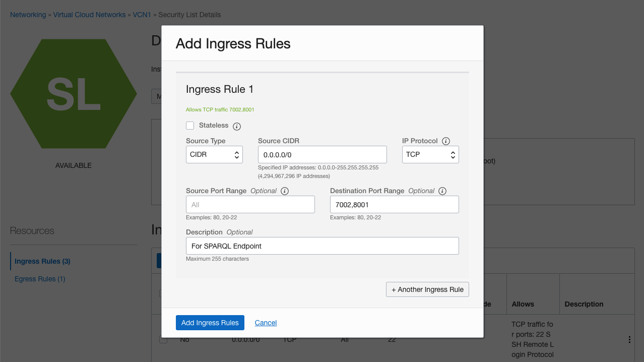Select Ingress Rules (3) in Resources

click(x=42, y=261)
